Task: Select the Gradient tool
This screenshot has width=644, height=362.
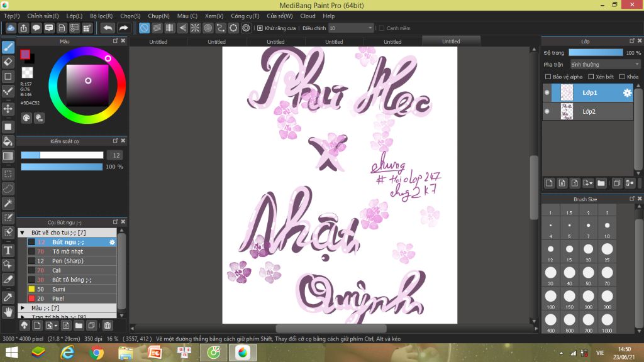Action: point(8,156)
